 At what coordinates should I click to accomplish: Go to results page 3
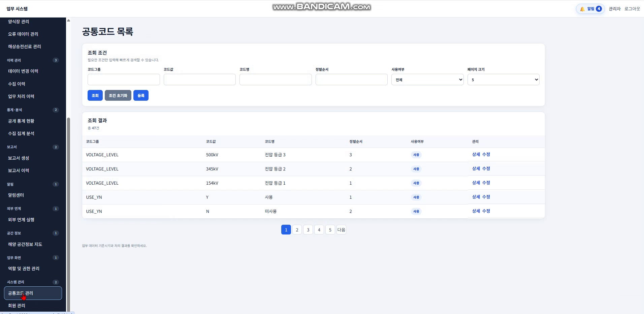308,230
